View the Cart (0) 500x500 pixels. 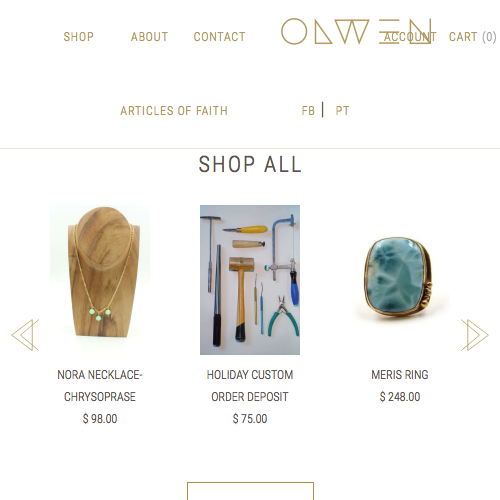[x=473, y=37]
